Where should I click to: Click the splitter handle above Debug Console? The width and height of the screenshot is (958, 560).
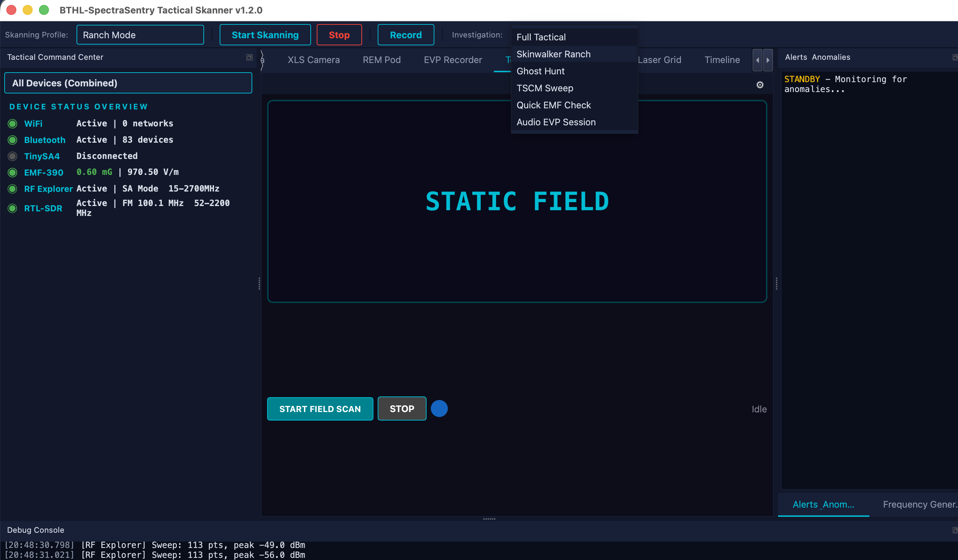489,519
